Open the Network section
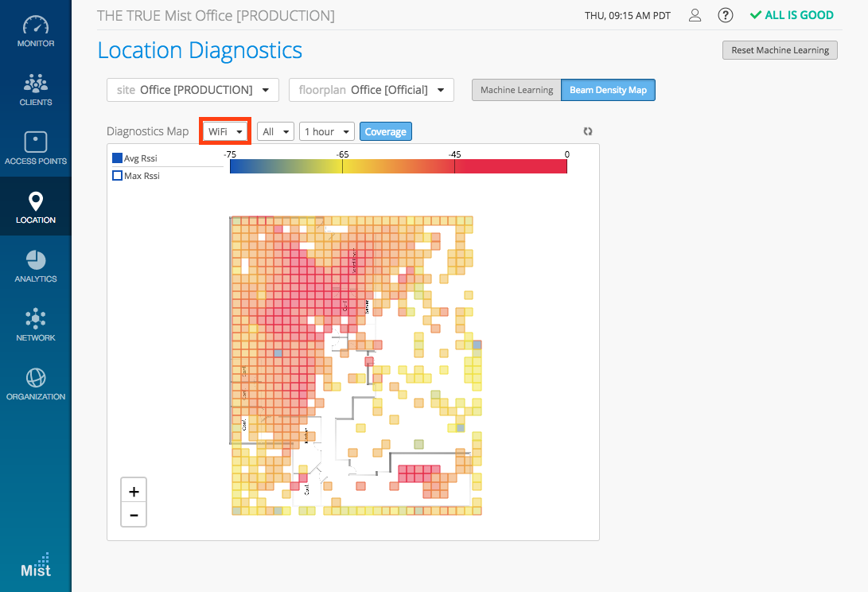This screenshot has width=868, height=592. 36,325
